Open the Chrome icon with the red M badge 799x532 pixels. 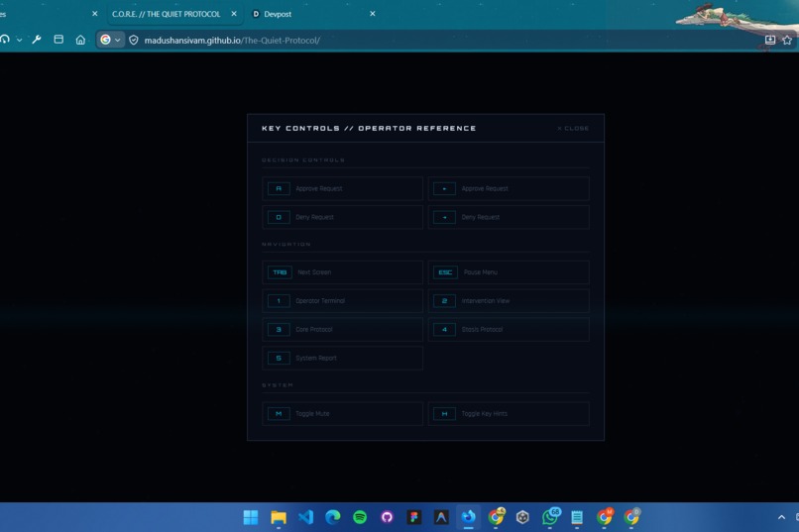[x=605, y=517]
